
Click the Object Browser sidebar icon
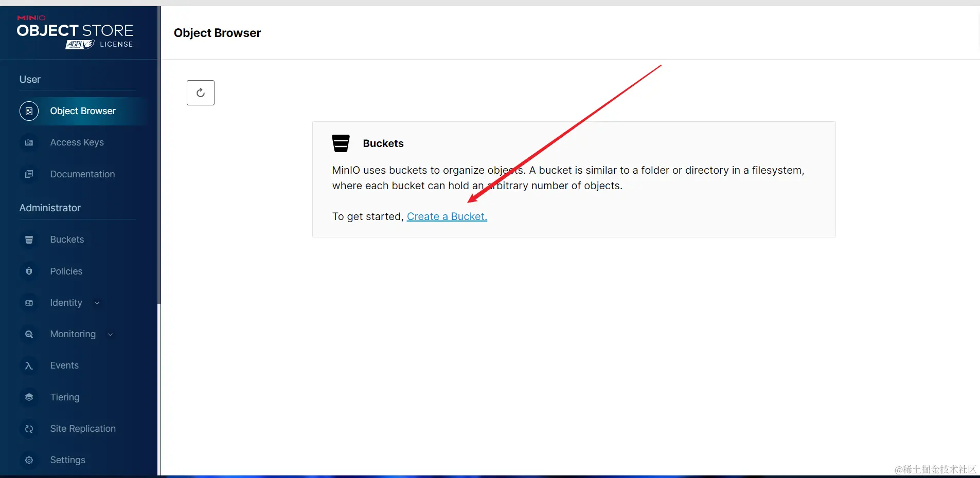(x=29, y=111)
